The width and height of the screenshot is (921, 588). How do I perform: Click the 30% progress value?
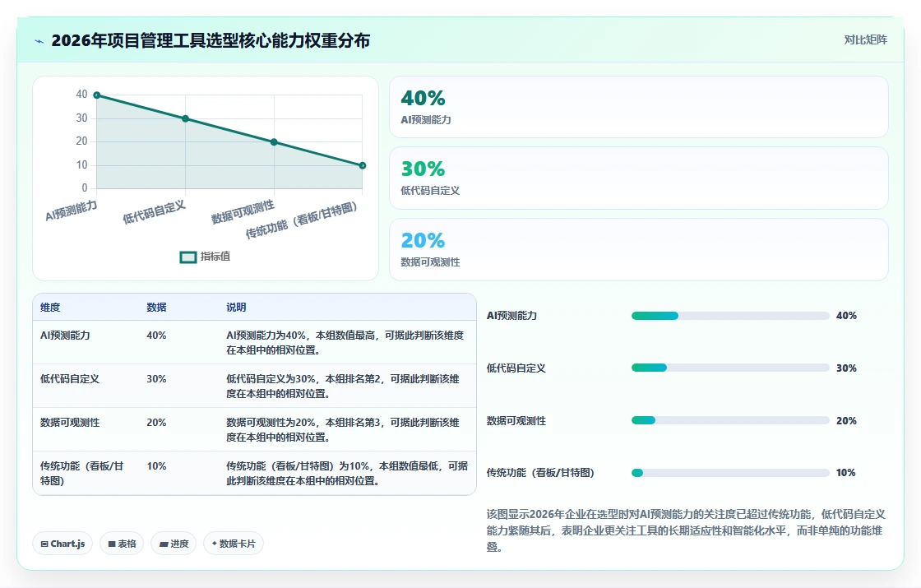tap(846, 368)
